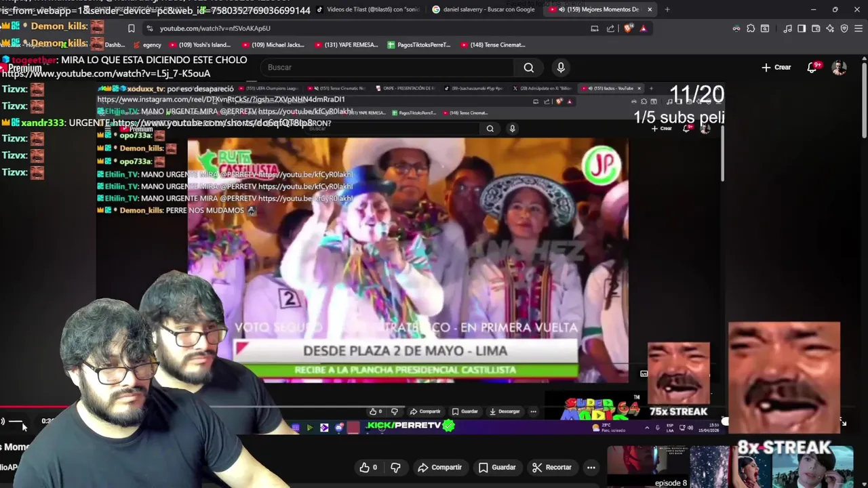Open the more actions three-dot menu
Viewport: 868px width, 488px height.
[x=591, y=467]
